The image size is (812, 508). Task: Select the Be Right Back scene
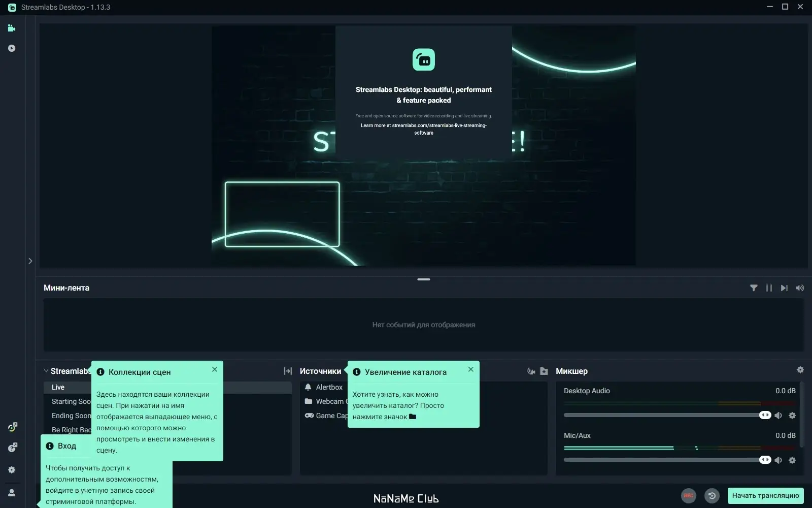(x=71, y=430)
